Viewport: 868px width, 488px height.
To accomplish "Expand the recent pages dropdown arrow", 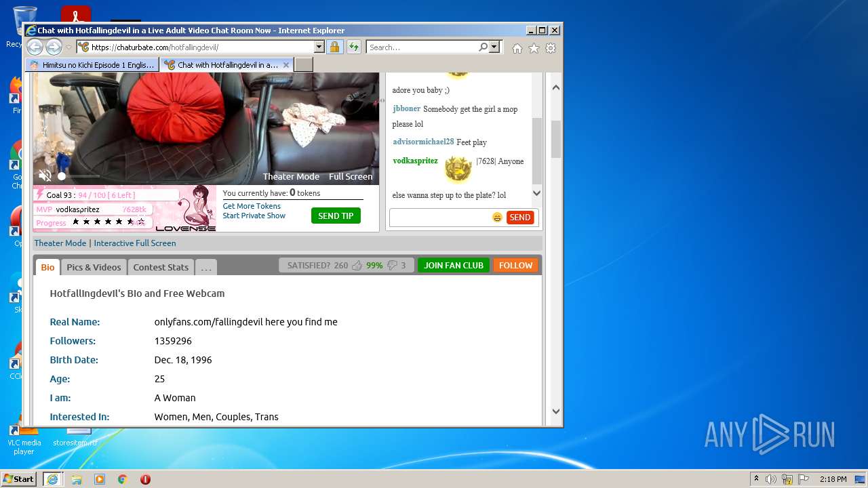I will coord(68,47).
